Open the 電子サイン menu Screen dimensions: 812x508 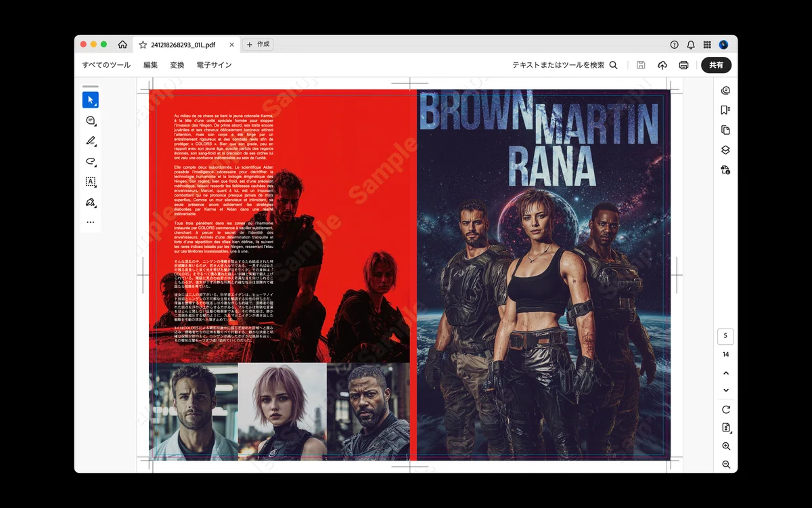coord(214,65)
